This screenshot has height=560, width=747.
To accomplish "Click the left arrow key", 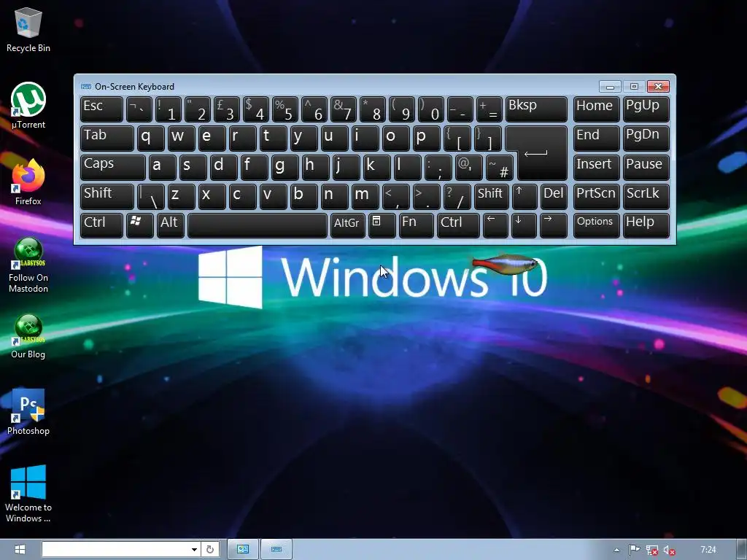I will click(x=495, y=226).
